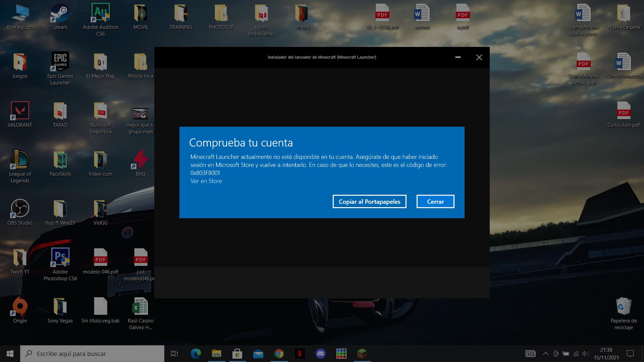The width and height of the screenshot is (644, 362).
Task: Open the notification center icon
Action: tap(630, 354)
